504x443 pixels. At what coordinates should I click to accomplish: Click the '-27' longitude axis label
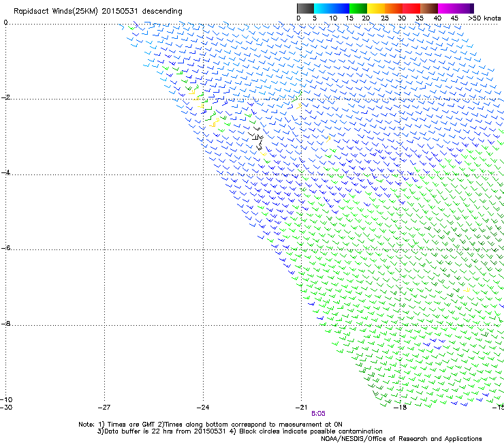[x=104, y=408]
